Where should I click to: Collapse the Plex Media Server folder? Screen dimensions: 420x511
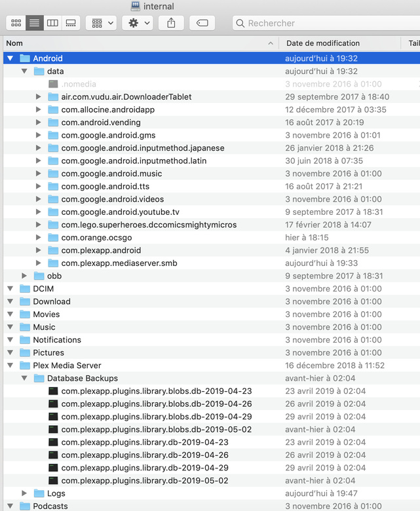(x=10, y=366)
